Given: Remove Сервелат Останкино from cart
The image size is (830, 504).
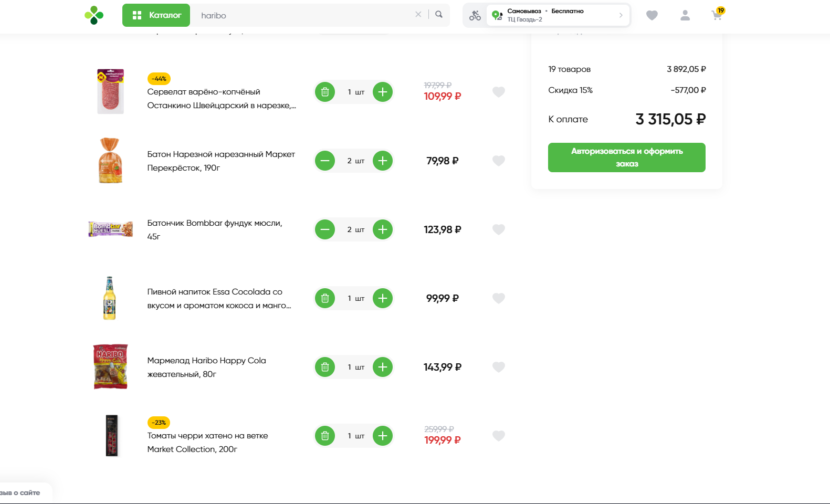Looking at the screenshot, I should [x=325, y=92].
